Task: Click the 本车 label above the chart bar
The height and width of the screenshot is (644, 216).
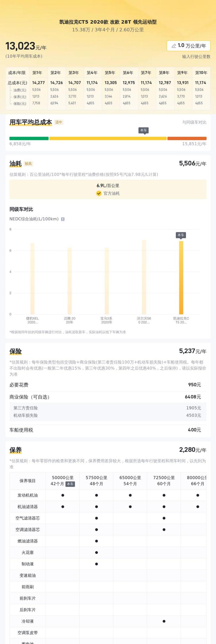Action: [x=181, y=235]
